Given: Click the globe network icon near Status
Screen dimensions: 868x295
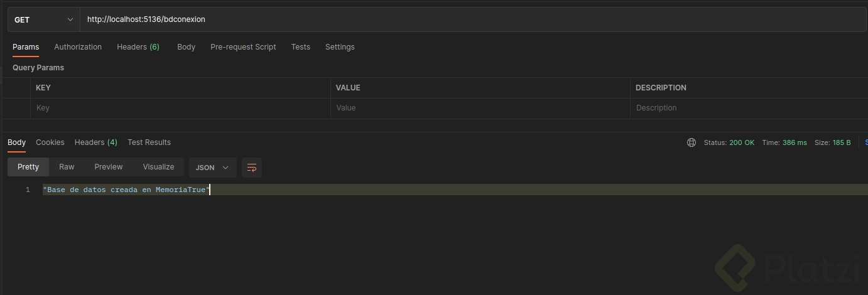Looking at the screenshot, I should [x=692, y=142].
